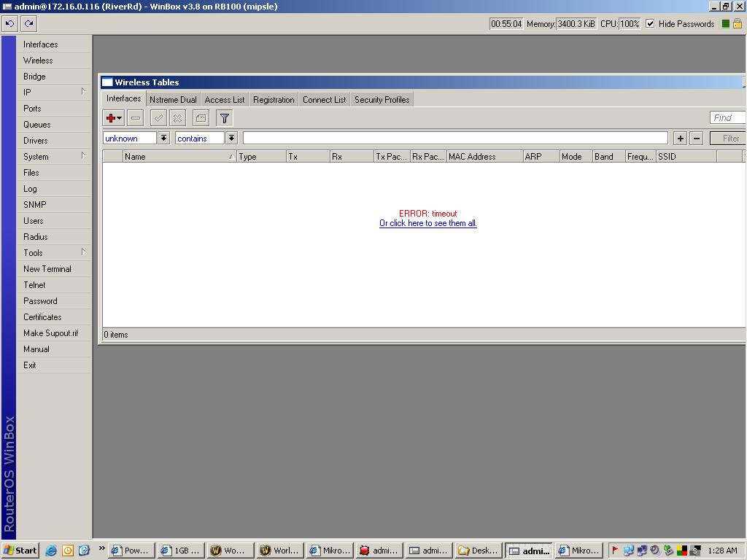The height and width of the screenshot is (560, 747).
Task: Sort by the Band column header
Action: coord(609,157)
